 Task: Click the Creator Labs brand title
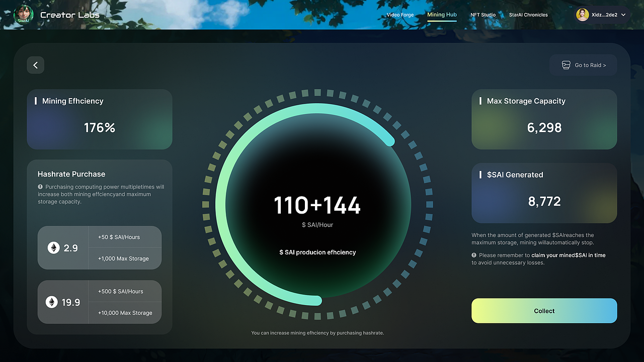click(x=70, y=15)
